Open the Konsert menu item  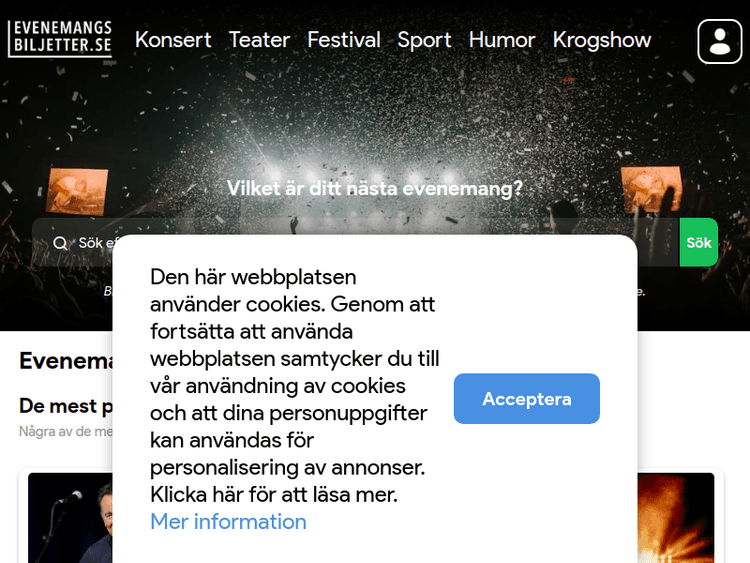click(x=173, y=40)
